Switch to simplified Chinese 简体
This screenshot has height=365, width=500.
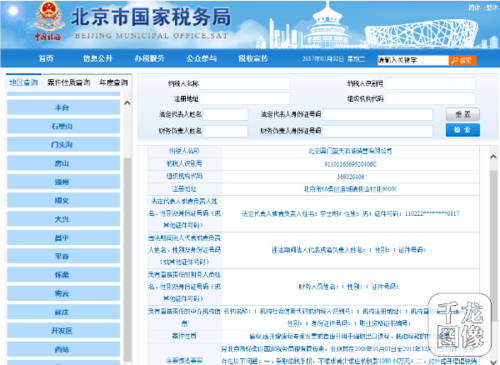point(474,7)
